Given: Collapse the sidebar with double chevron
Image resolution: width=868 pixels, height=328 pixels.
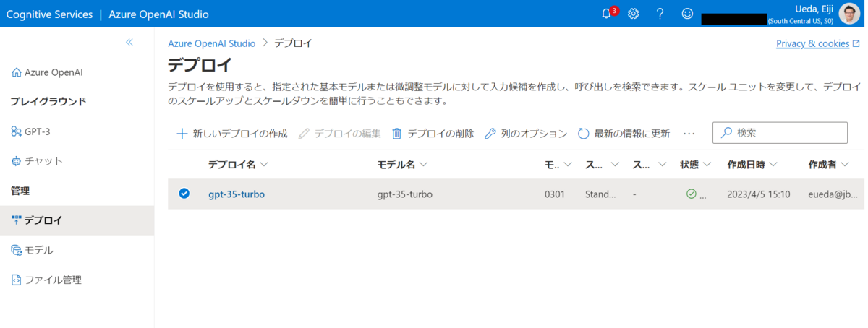Looking at the screenshot, I should pos(129,43).
